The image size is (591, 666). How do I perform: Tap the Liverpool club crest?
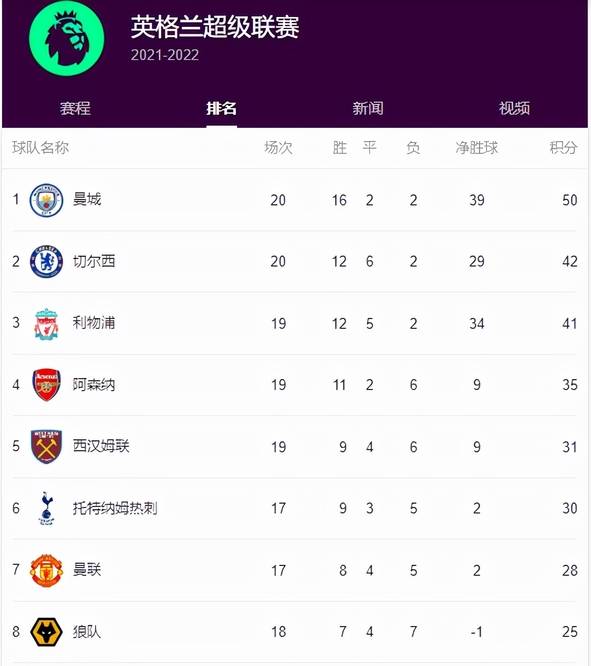pyautogui.click(x=46, y=324)
